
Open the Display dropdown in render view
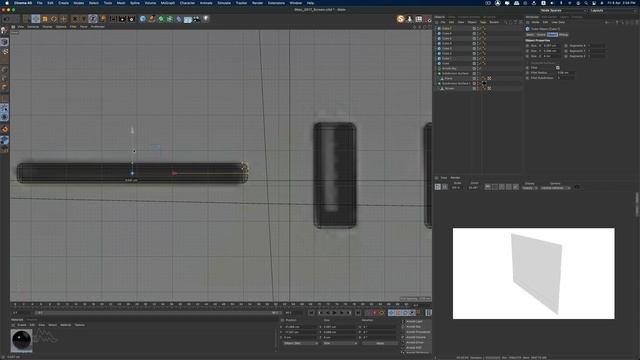[530, 188]
